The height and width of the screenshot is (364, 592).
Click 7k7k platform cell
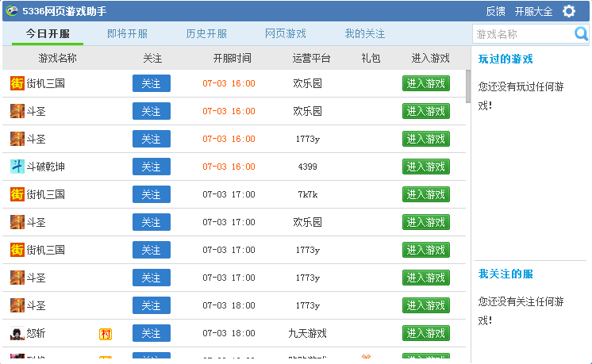click(x=307, y=194)
